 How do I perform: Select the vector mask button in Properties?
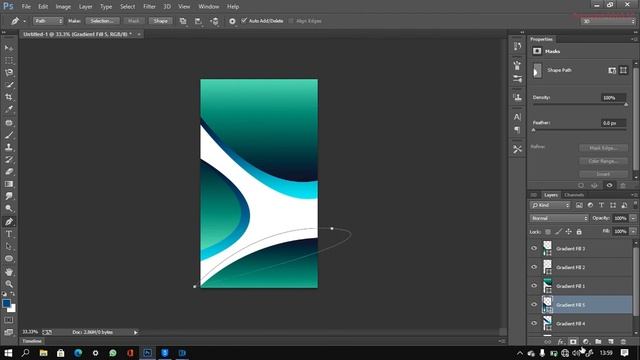(x=623, y=70)
